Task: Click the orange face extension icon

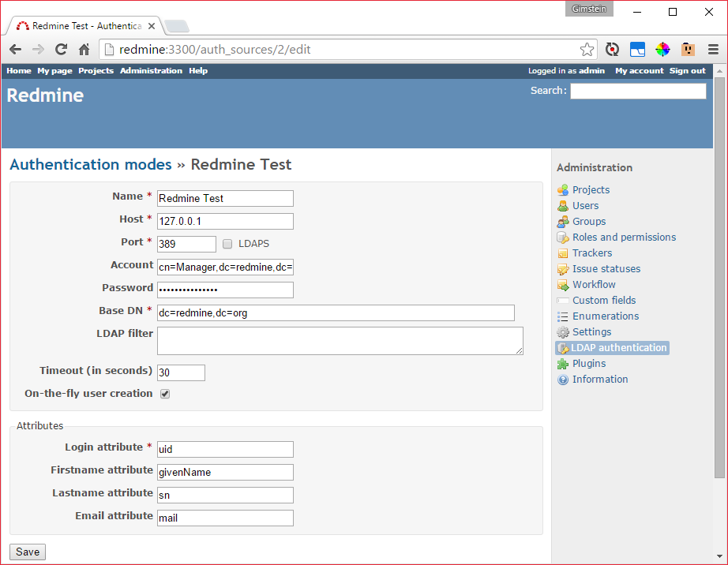Action: (688, 49)
